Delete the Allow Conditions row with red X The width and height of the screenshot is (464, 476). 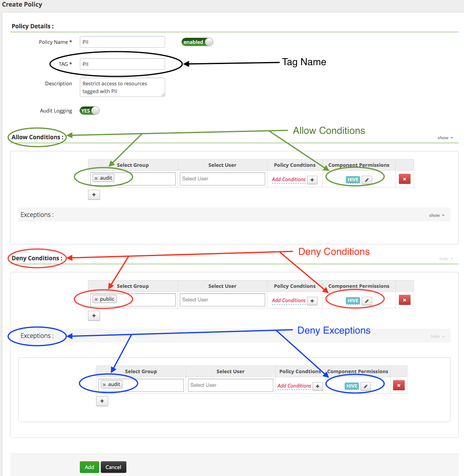(x=404, y=179)
